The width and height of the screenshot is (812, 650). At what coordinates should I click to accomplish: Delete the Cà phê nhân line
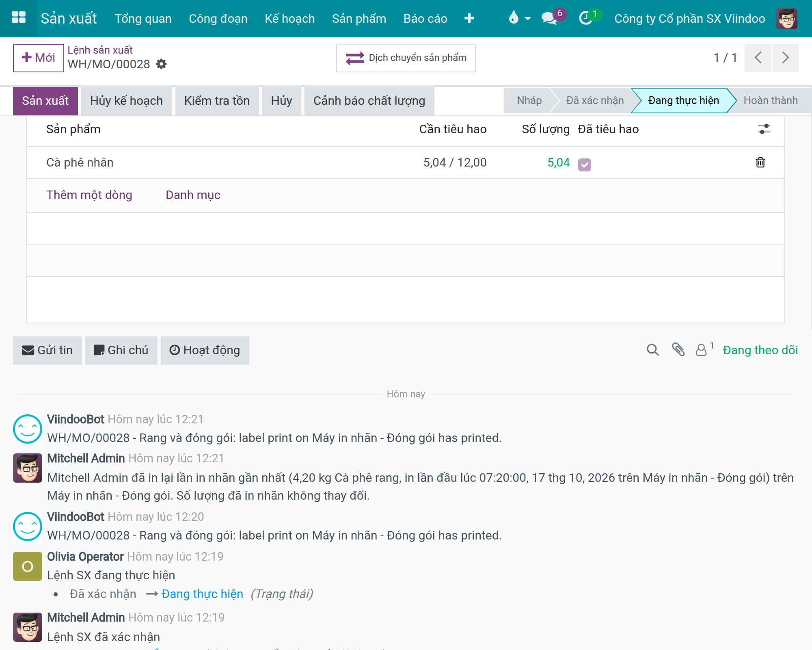[760, 162]
